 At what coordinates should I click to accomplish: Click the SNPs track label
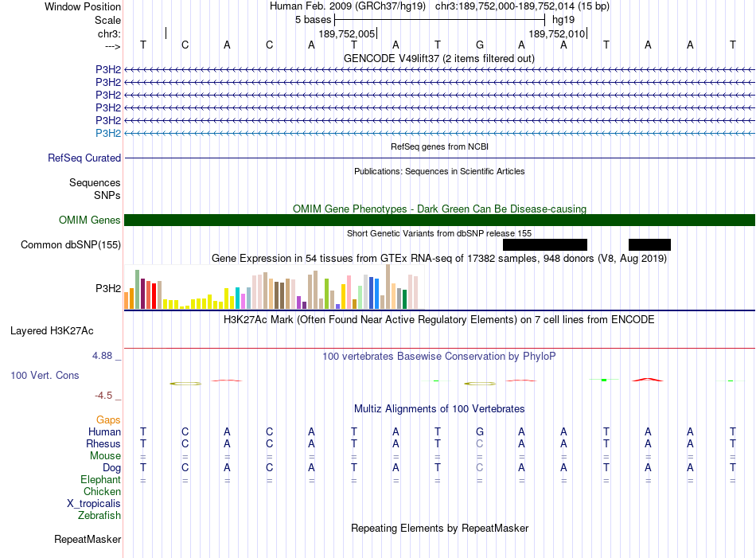point(107,195)
